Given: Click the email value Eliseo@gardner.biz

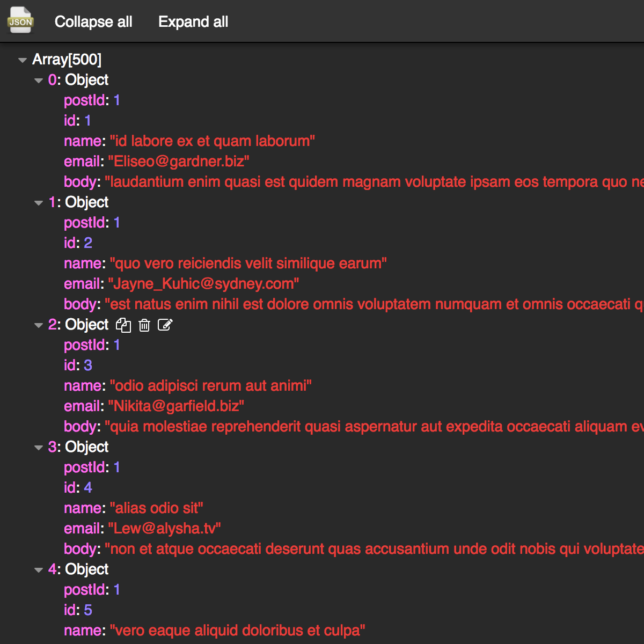Looking at the screenshot, I should pos(179,162).
